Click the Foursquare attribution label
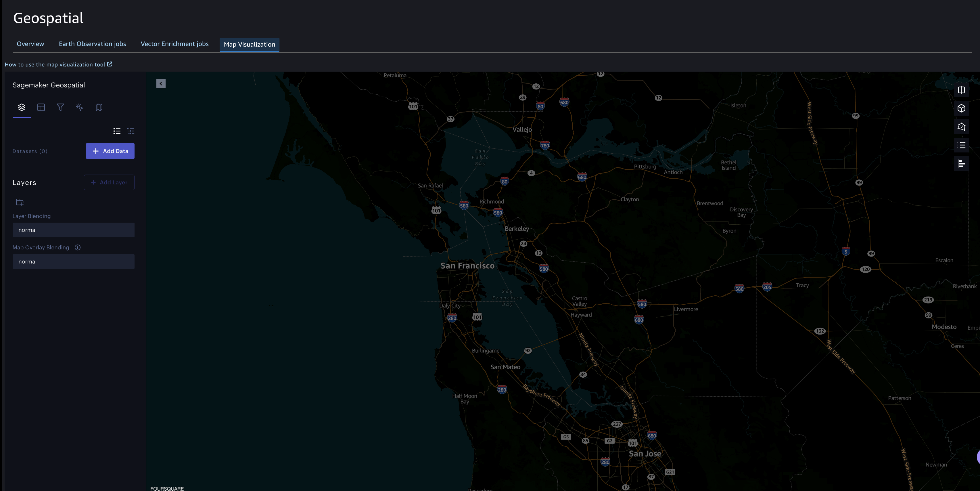 166,488
